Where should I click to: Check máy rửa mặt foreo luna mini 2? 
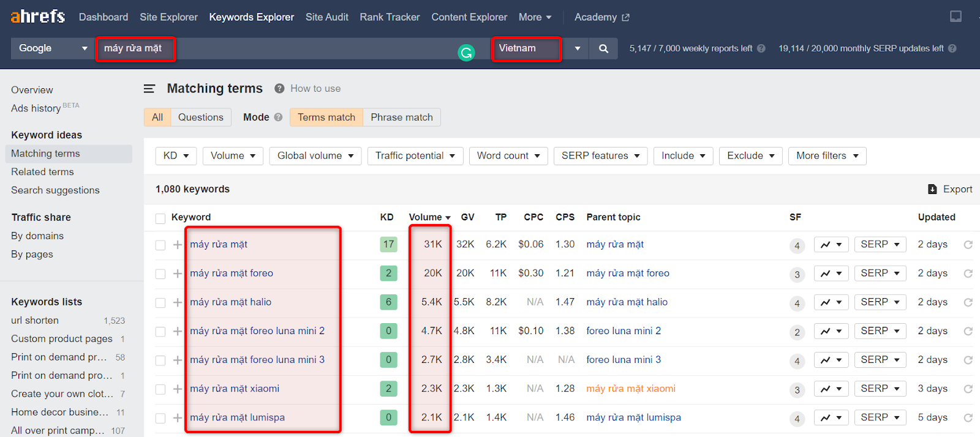pos(160,331)
